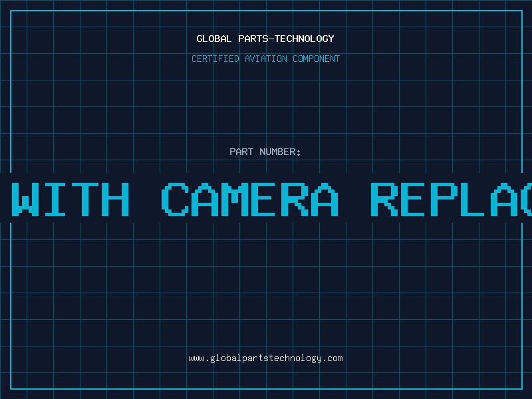Open the www.globalpartstechnology.com website link
This screenshot has width=532, height=399.
coord(265,358)
